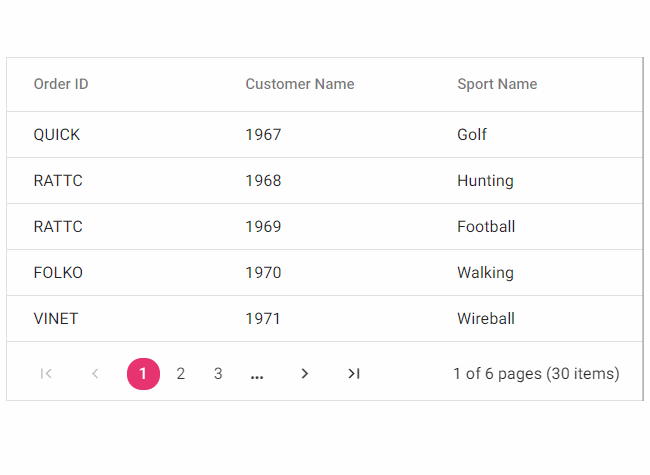Click the Wireball sport cell
Viewport: 650px width, 475px height.
(486, 319)
